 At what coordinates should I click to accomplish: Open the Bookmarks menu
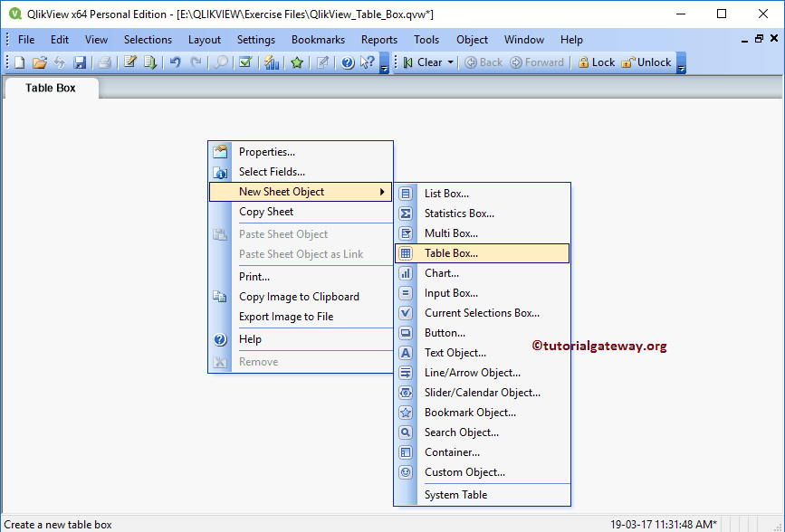(x=318, y=39)
